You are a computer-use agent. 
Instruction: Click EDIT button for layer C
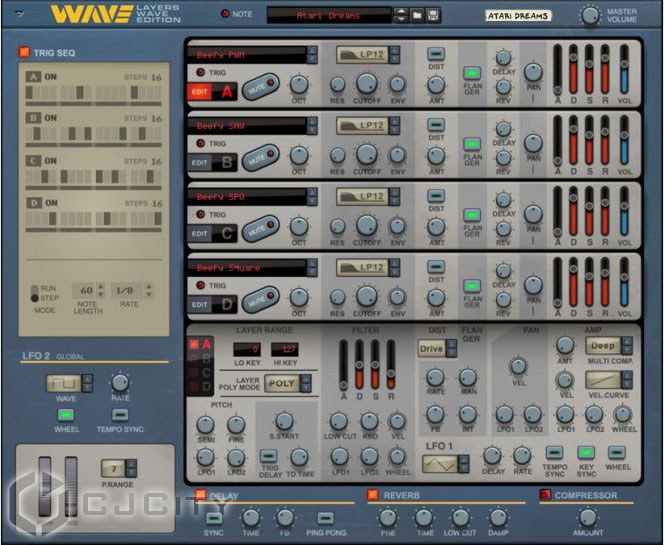199,234
